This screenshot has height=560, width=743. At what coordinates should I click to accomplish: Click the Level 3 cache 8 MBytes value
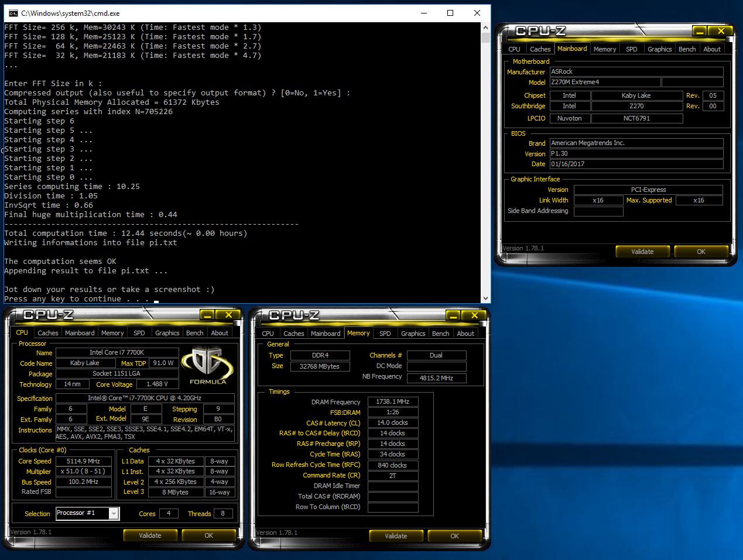(176, 492)
